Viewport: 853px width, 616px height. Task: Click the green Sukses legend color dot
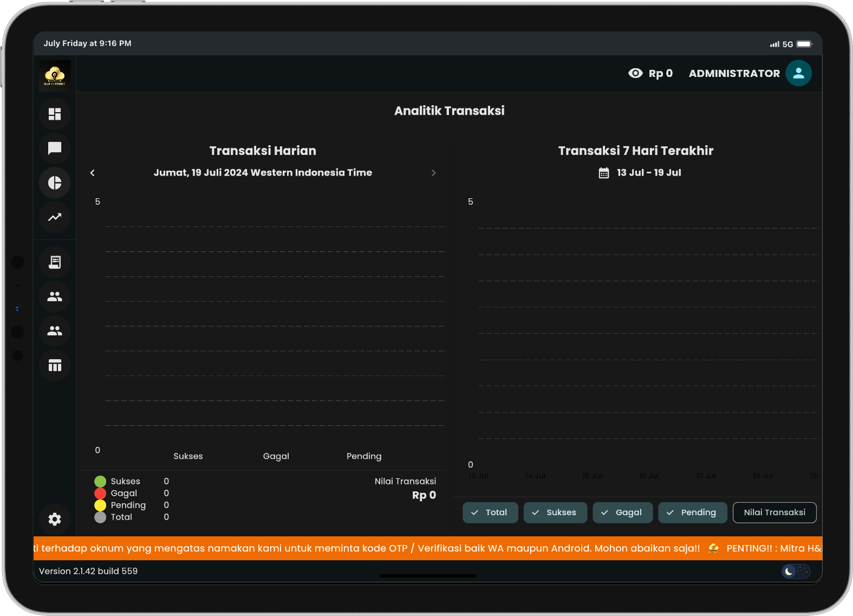100,482
